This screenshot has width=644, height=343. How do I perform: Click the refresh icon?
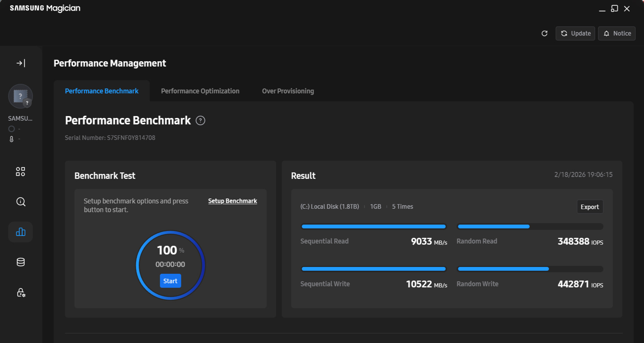pyautogui.click(x=544, y=33)
